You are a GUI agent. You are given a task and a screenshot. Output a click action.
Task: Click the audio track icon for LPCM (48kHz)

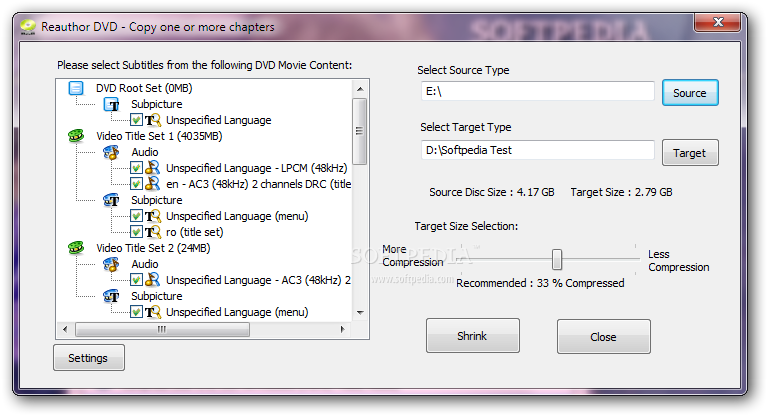(x=153, y=168)
